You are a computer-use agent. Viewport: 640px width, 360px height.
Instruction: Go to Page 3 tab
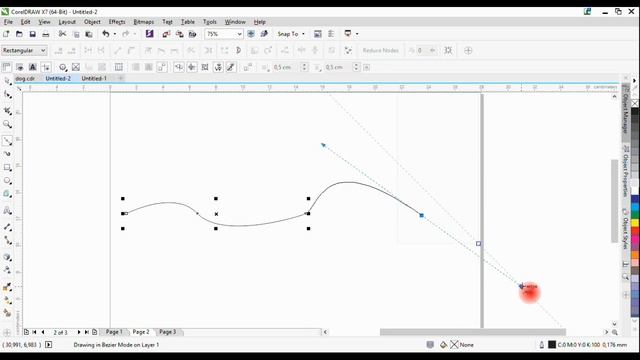[x=168, y=332]
